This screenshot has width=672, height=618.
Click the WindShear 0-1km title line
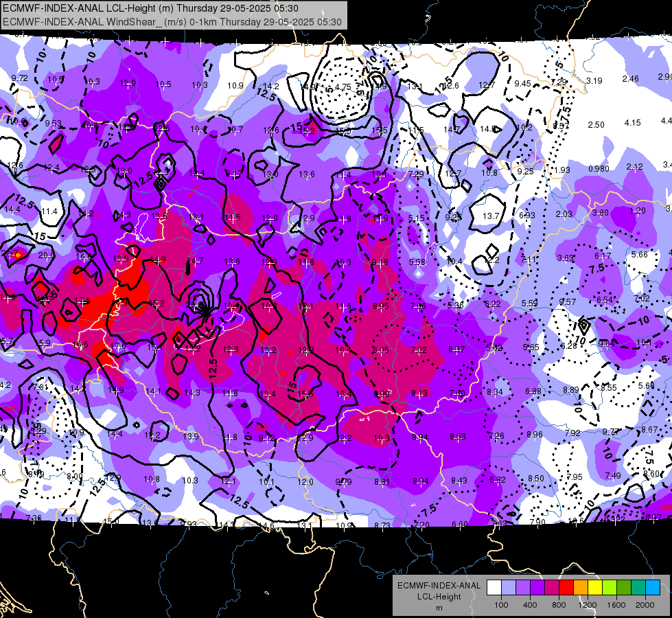click(x=172, y=22)
